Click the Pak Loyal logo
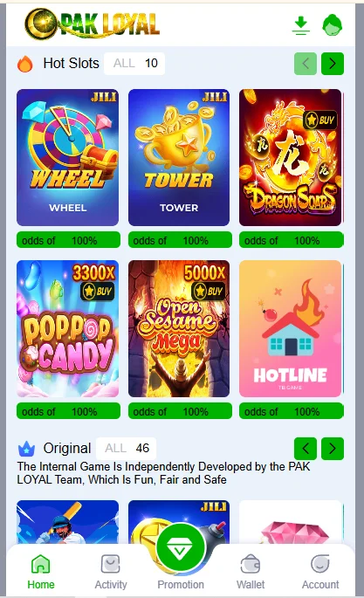 (92, 24)
